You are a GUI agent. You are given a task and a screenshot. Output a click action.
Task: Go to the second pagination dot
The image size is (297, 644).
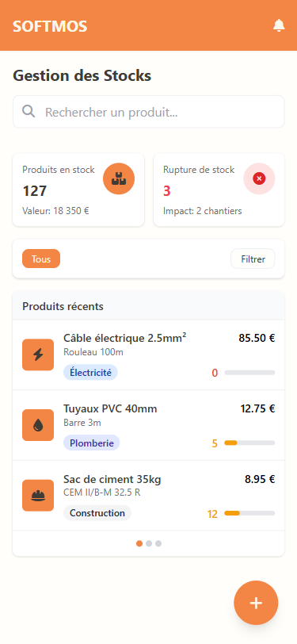(x=149, y=543)
